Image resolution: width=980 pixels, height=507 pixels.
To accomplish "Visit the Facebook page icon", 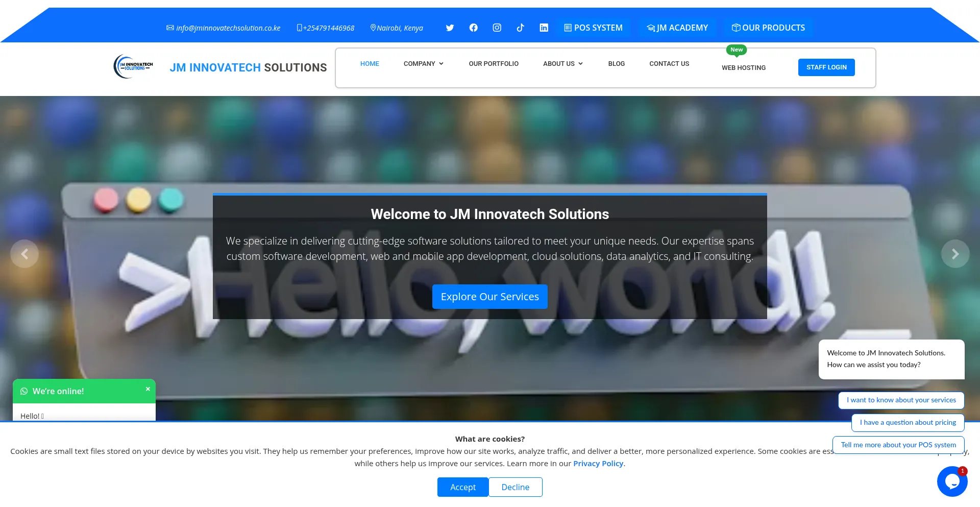I will (x=474, y=28).
